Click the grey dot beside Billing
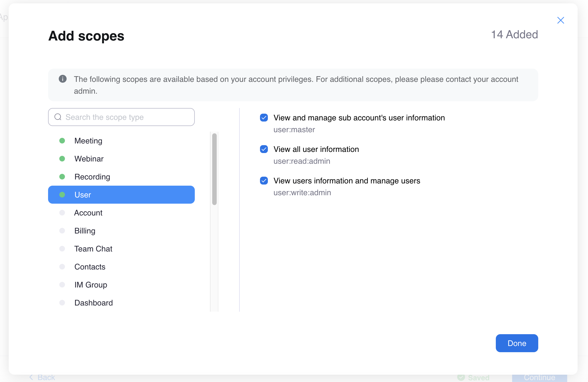The height and width of the screenshot is (382, 588). 62,231
